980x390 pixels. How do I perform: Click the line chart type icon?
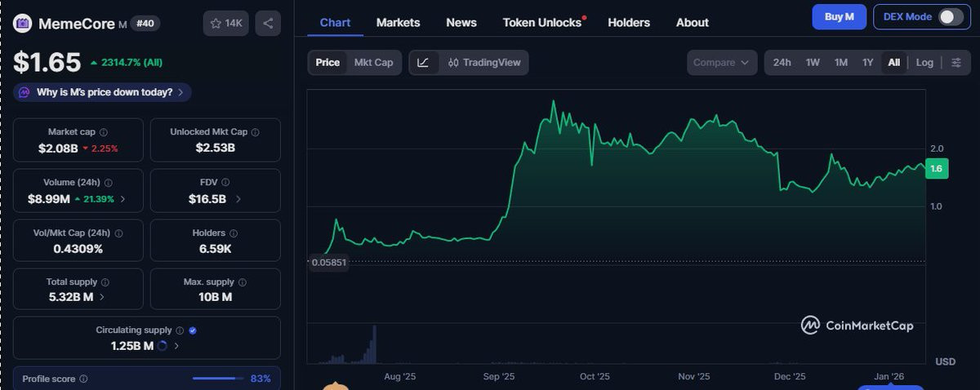click(x=423, y=62)
